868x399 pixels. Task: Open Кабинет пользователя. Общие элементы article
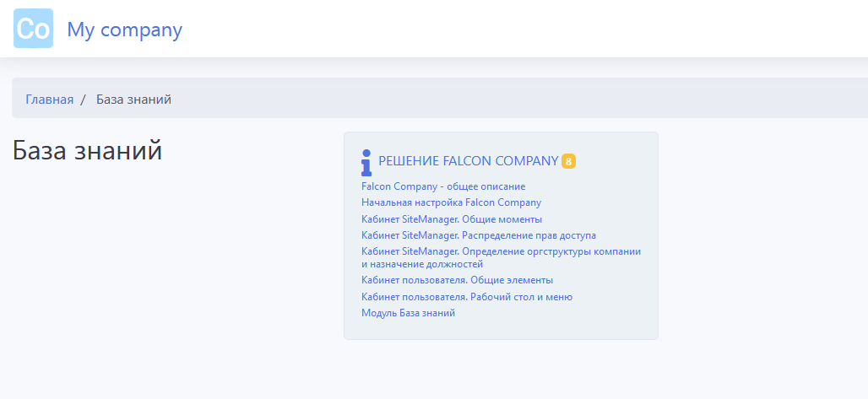tap(457, 280)
